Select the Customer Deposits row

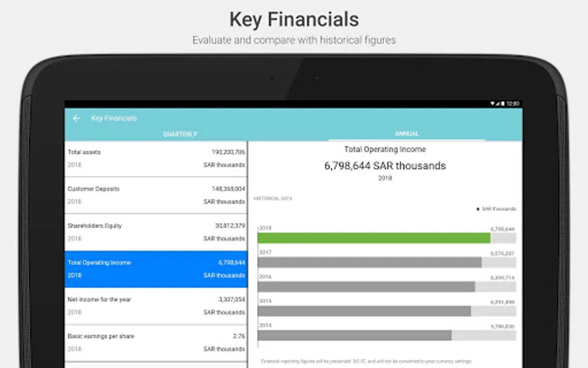(156, 195)
